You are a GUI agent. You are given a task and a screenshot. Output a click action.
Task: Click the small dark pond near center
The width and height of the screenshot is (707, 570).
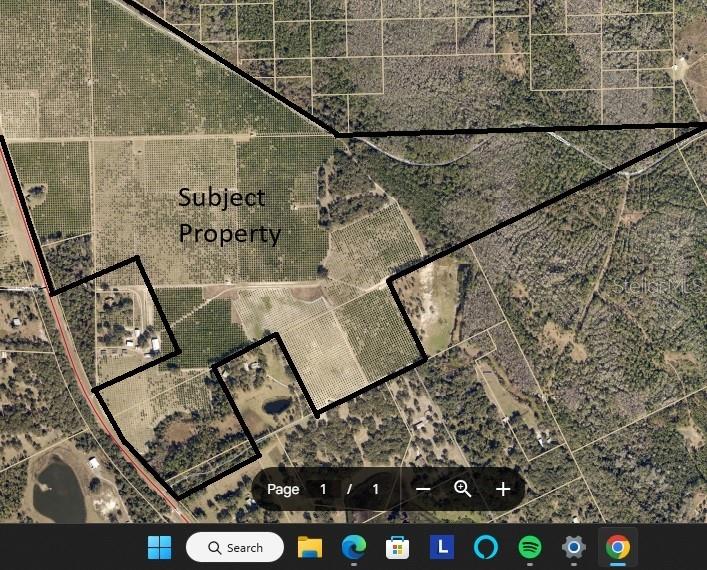click(276, 407)
